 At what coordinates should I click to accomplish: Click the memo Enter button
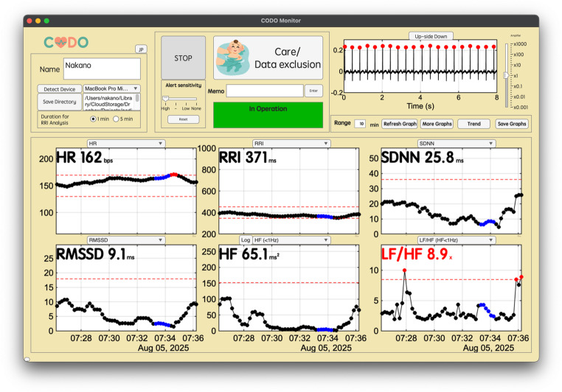pos(313,91)
